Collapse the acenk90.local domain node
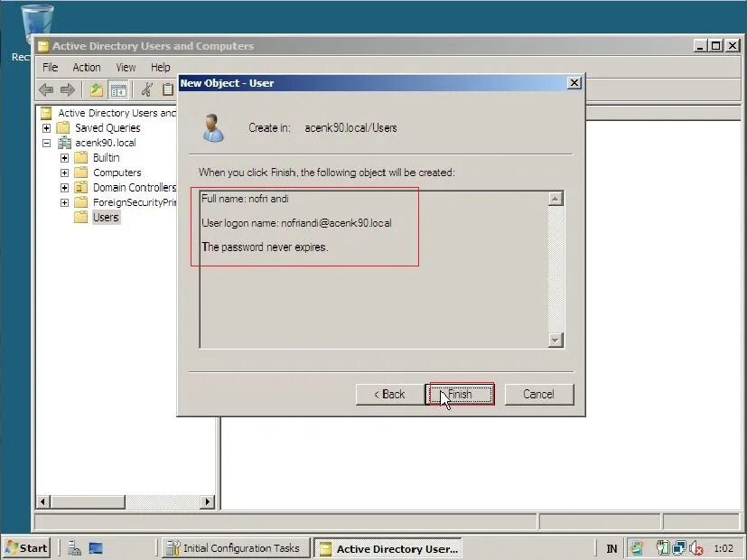Screen dimensions: 747x560 click(x=46, y=143)
